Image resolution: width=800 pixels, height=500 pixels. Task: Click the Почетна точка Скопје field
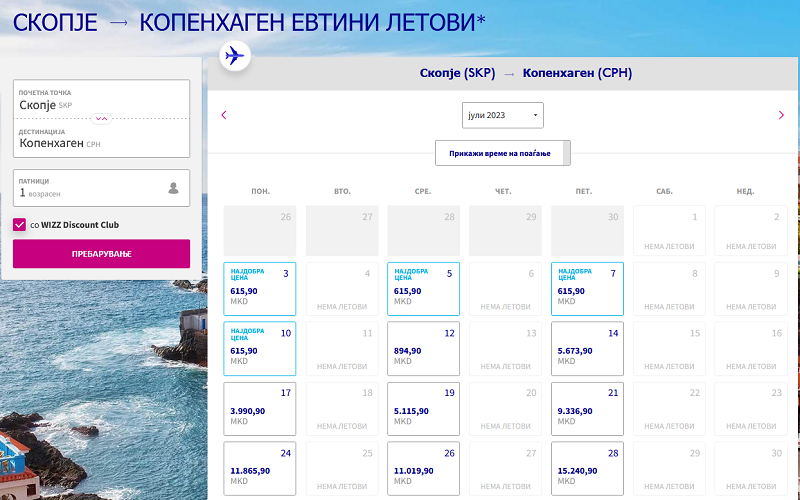pyautogui.click(x=100, y=99)
